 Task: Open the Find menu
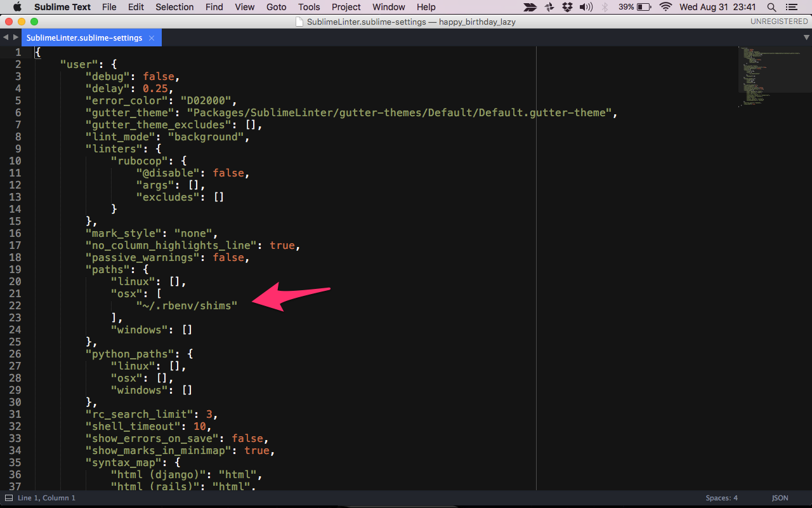[x=214, y=7]
